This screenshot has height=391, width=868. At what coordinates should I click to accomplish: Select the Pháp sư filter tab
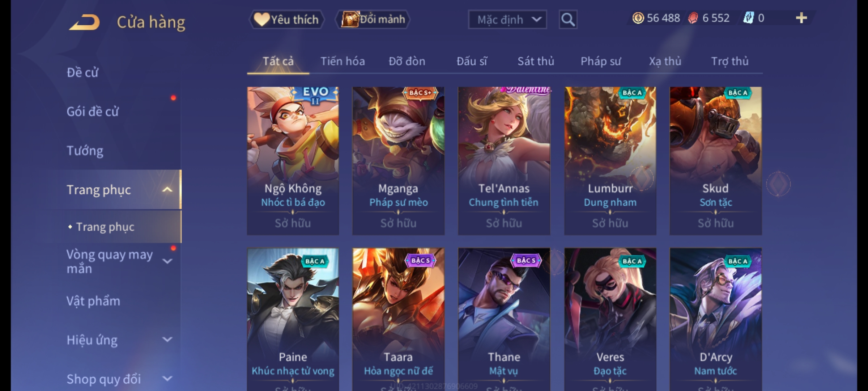coord(601,61)
